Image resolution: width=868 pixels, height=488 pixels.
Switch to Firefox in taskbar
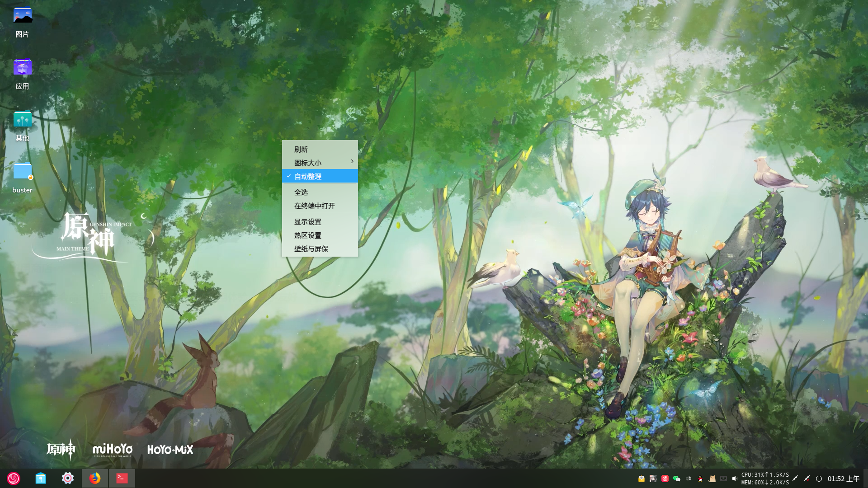(x=95, y=478)
